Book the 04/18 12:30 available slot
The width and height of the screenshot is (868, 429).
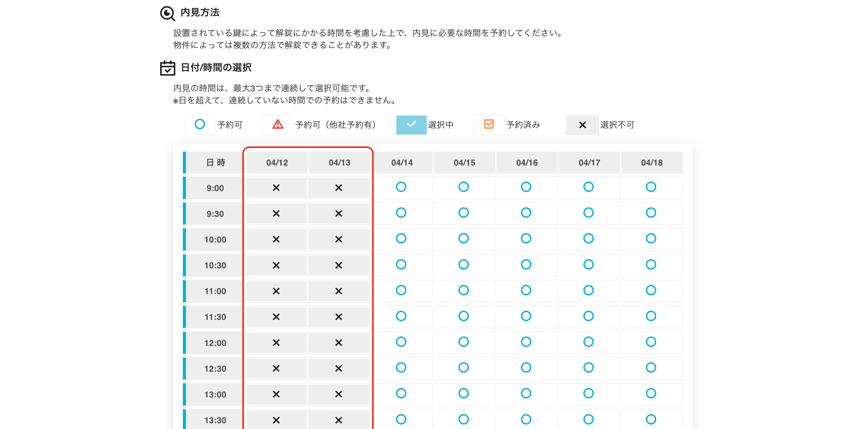tap(651, 368)
